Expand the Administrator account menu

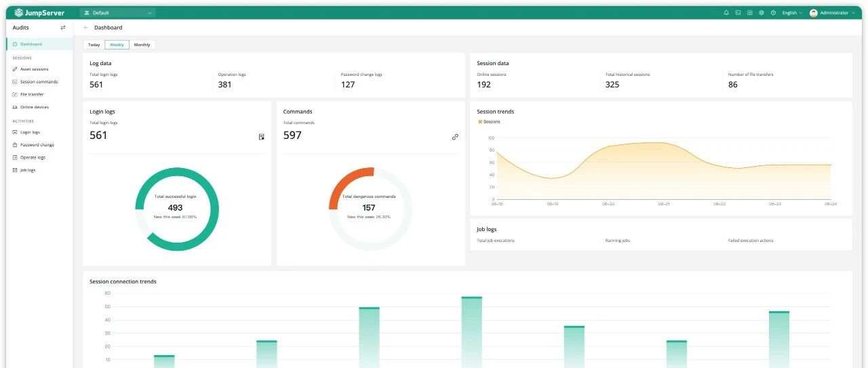click(x=832, y=13)
